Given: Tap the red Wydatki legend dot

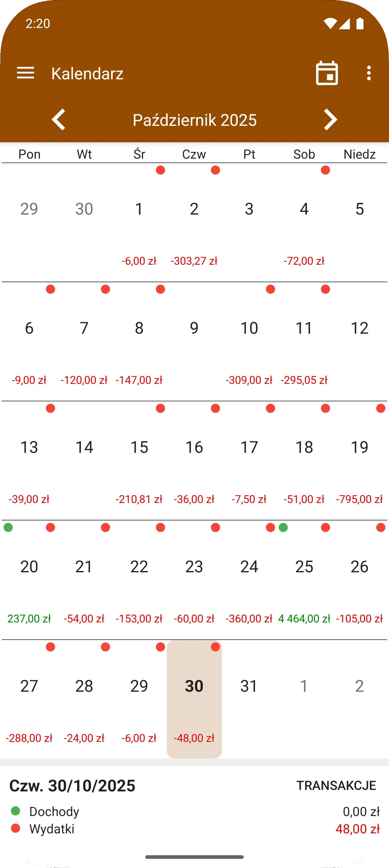Looking at the screenshot, I should 15,828.
